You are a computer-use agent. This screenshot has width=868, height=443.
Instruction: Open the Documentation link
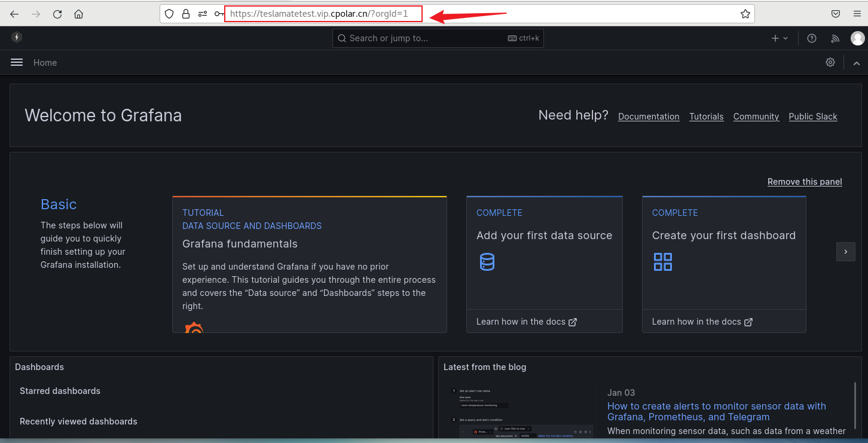pyautogui.click(x=649, y=117)
